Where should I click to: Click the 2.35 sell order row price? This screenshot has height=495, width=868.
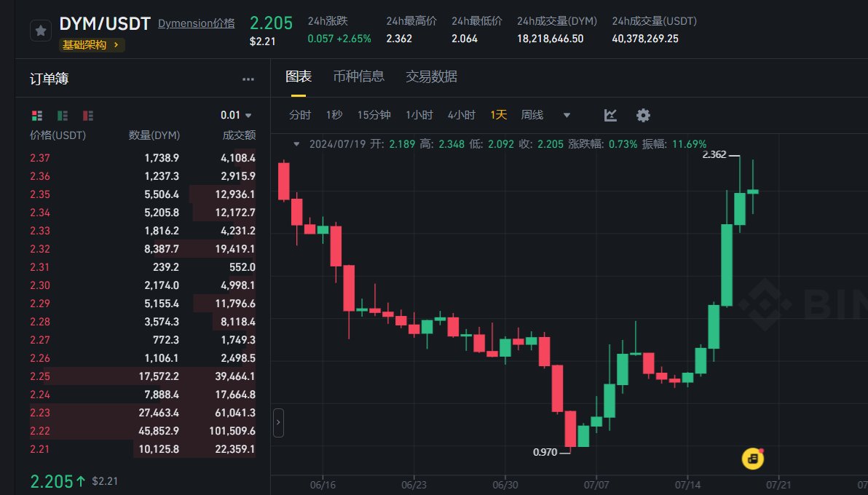(x=40, y=194)
